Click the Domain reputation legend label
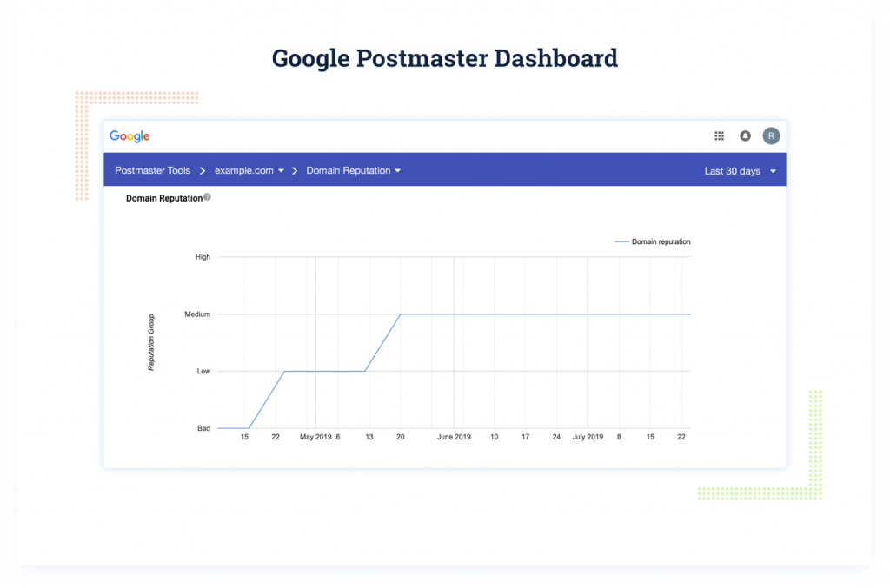The height and width of the screenshot is (588, 890). click(x=661, y=241)
